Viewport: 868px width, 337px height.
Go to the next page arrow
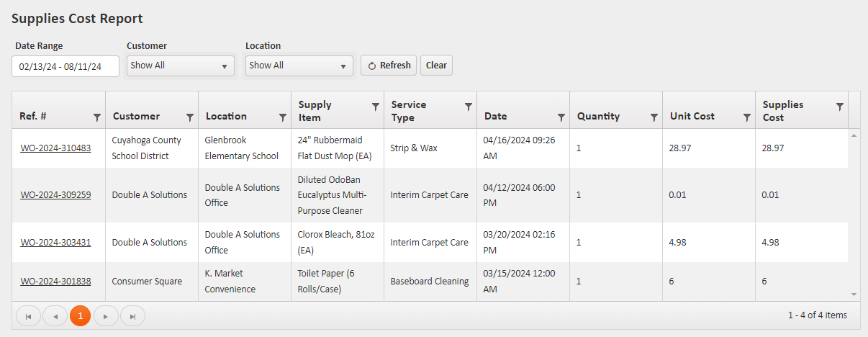pos(106,316)
